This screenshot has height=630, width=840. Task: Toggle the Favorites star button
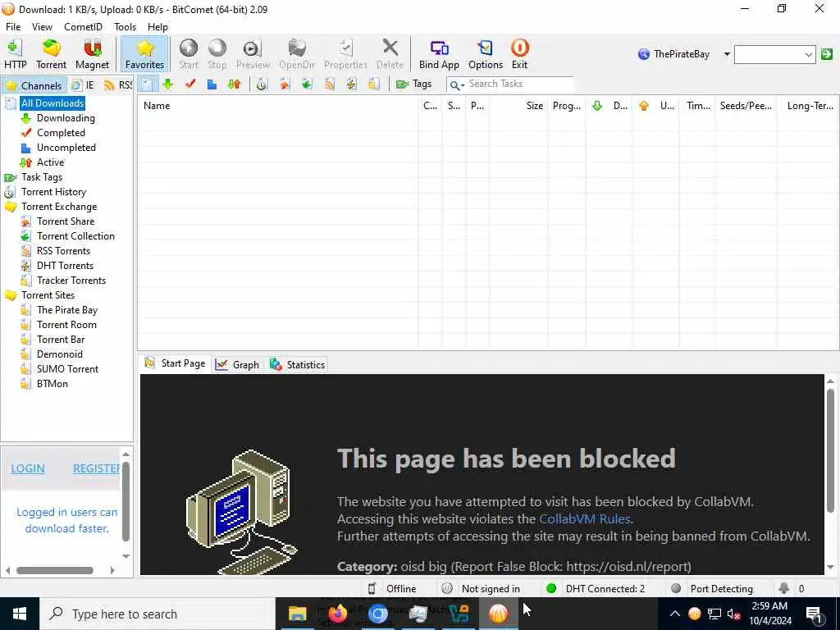click(144, 53)
